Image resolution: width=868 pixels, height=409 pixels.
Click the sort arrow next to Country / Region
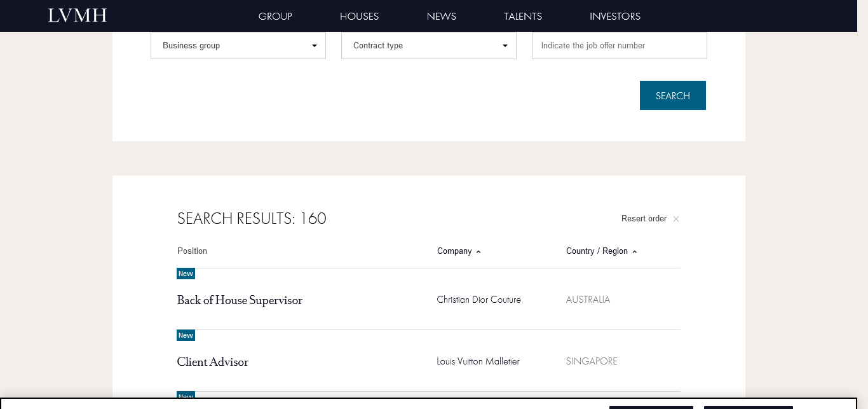pos(634,252)
